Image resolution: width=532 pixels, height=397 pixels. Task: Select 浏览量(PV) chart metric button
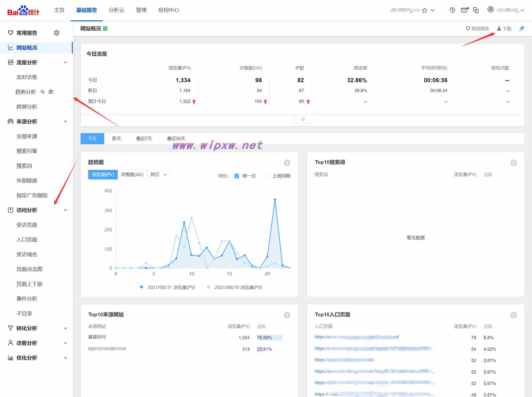pyautogui.click(x=103, y=175)
